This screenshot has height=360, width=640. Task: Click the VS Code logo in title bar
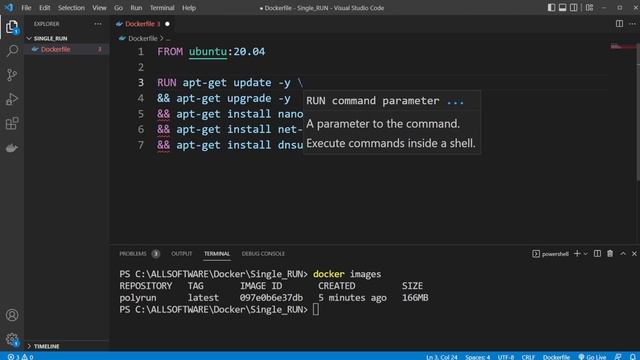(9, 7)
